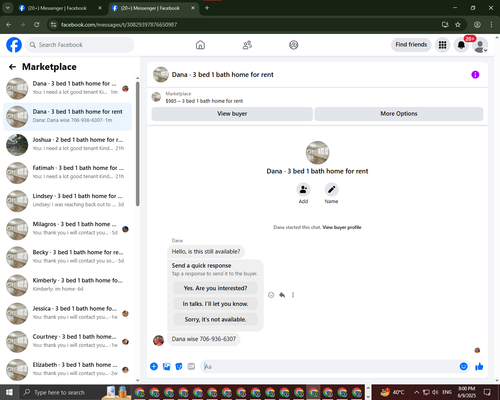Show hidden system tray icons

[x=417, y=392]
